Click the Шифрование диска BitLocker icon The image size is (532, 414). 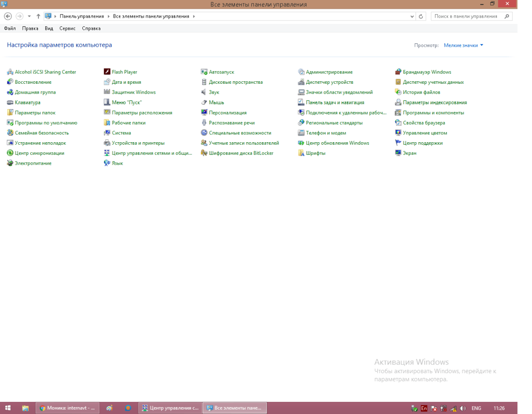pos(204,153)
